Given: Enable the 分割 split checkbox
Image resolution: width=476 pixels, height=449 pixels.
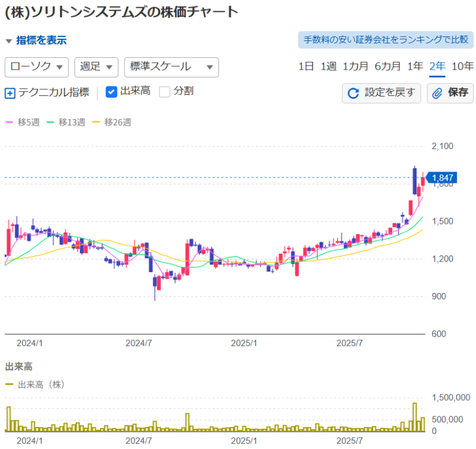Looking at the screenshot, I should [165, 92].
